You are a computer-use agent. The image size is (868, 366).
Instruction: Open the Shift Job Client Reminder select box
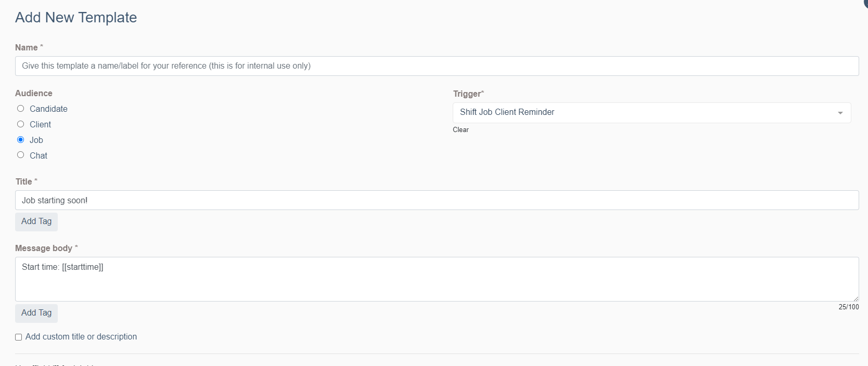tap(652, 113)
